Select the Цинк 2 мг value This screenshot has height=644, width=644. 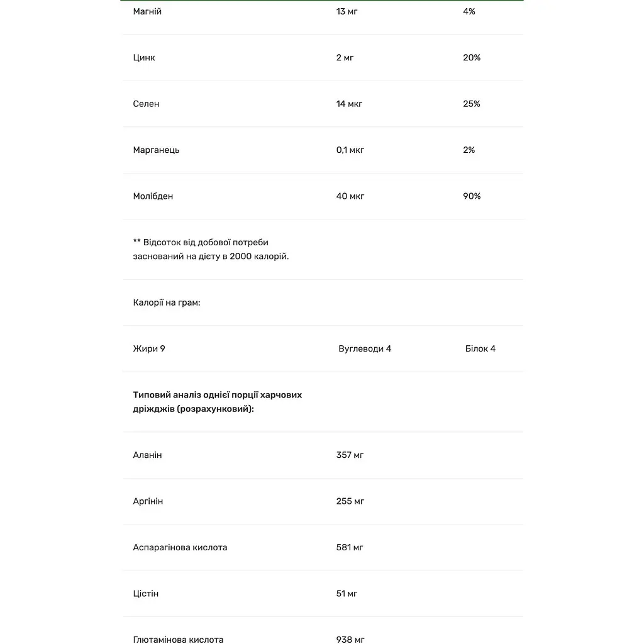[345, 57]
